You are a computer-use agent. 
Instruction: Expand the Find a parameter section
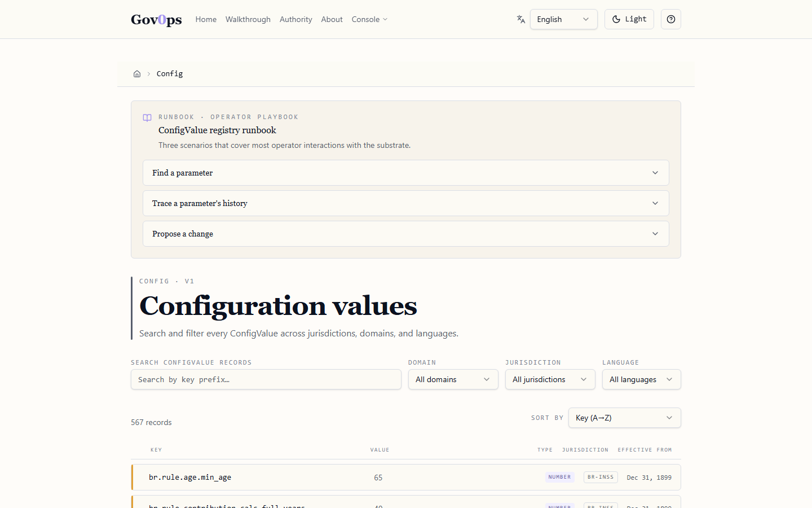pos(406,173)
